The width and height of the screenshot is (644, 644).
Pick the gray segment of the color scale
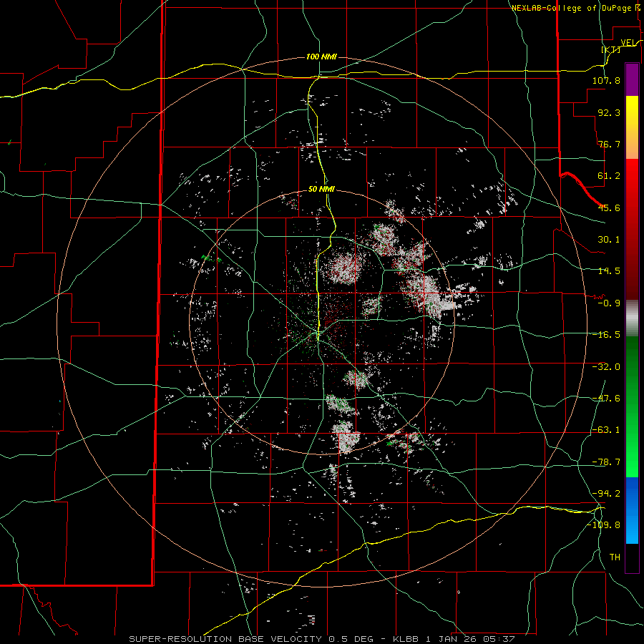pyautogui.click(x=632, y=318)
